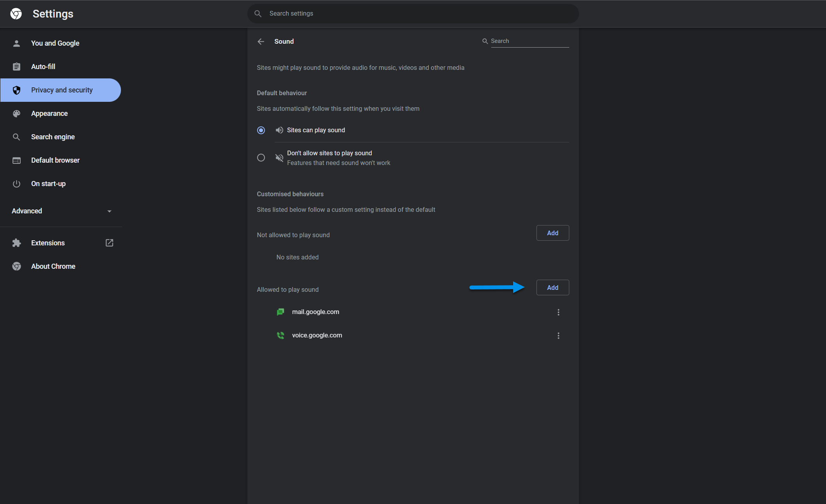Go to Search engine settings

pyautogui.click(x=60, y=137)
